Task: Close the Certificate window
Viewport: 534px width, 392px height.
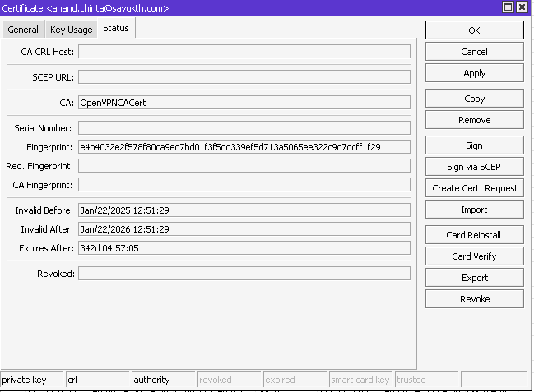Action: [522, 7]
